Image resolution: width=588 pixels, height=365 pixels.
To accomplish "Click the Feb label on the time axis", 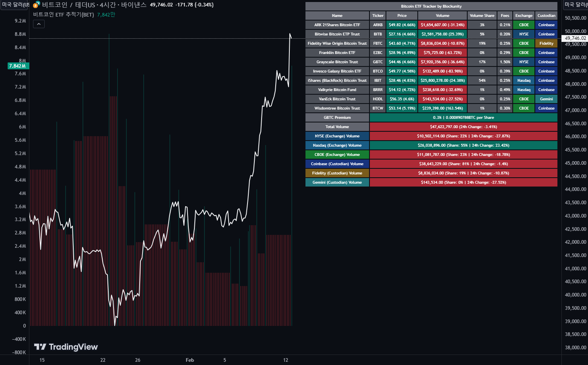I will [190, 360].
